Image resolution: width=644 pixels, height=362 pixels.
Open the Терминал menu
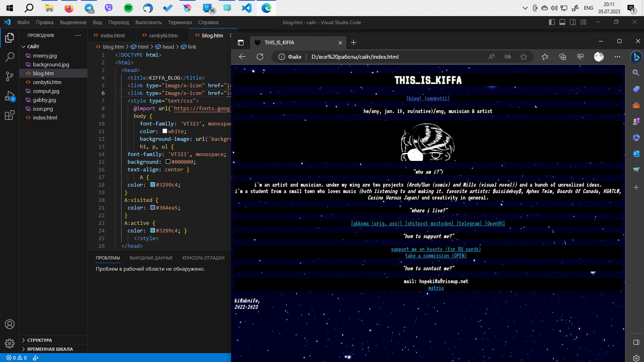[180, 23]
